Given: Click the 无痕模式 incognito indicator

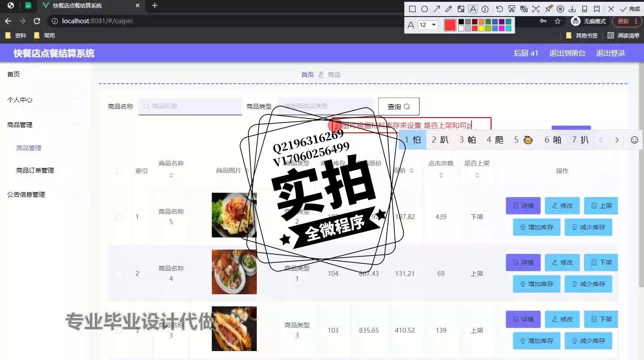Looking at the screenshot, I should [x=588, y=21].
